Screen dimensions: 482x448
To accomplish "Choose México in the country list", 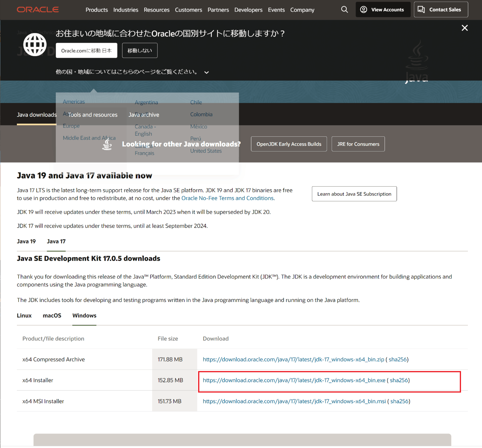I will click(x=199, y=126).
